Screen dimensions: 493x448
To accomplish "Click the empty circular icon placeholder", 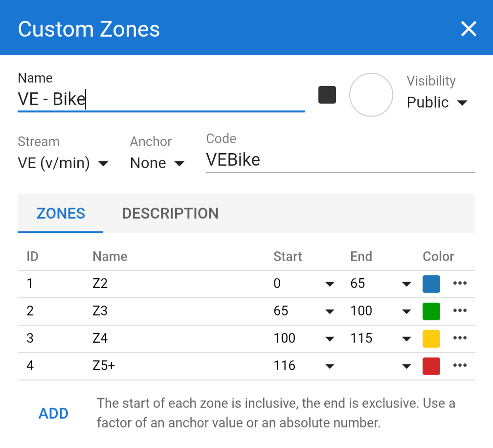I will pyautogui.click(x=371, y=95).
